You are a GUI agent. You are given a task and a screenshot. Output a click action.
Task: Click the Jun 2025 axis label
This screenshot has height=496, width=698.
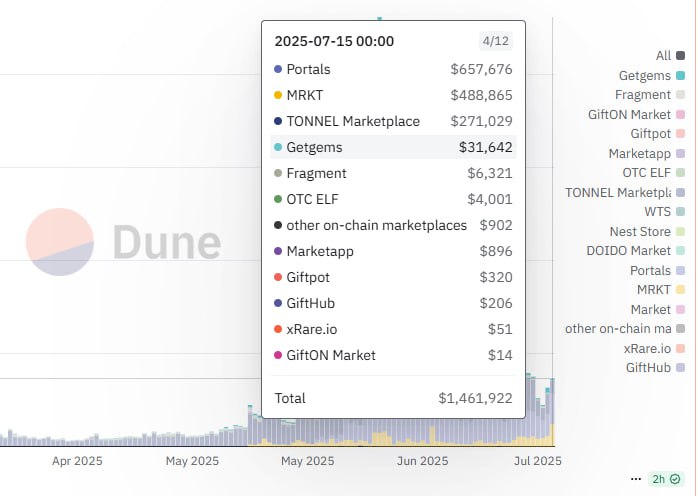pyautogui.click(x=422, y=461)
